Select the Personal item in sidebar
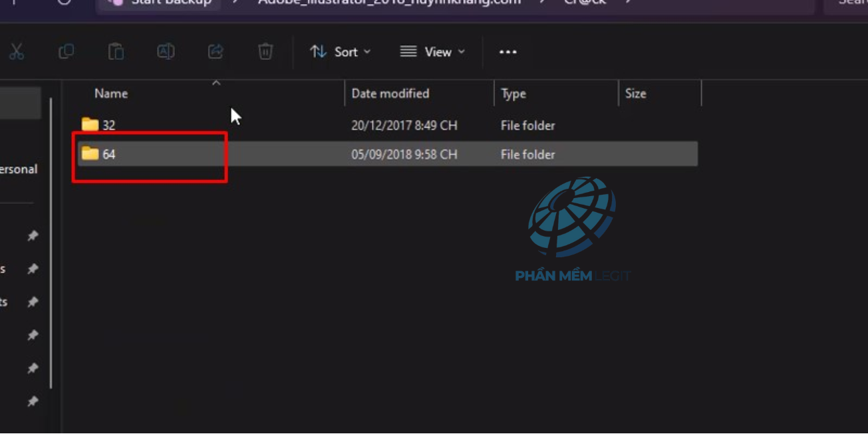The image size is (868, 436). pos(19,169)
